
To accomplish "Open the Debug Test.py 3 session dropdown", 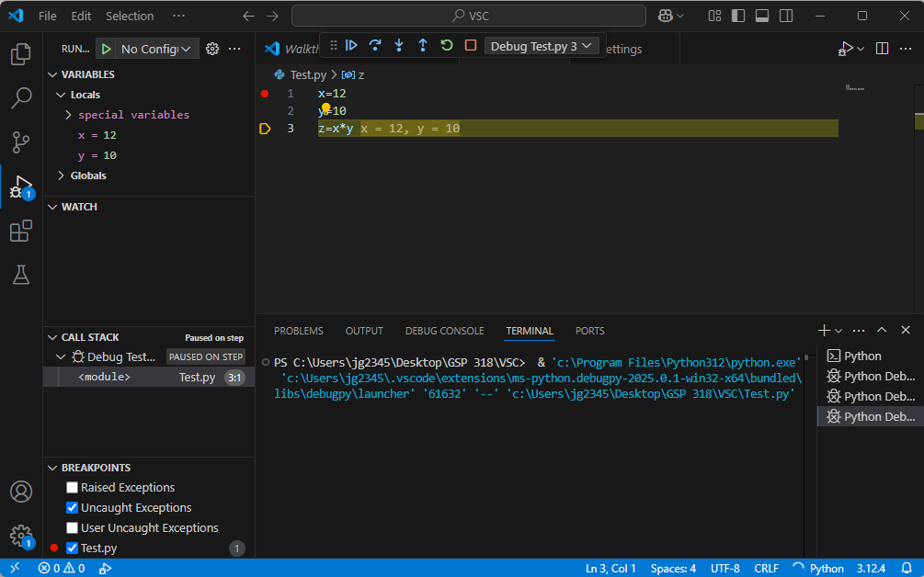I will click(x=542, y=45).
